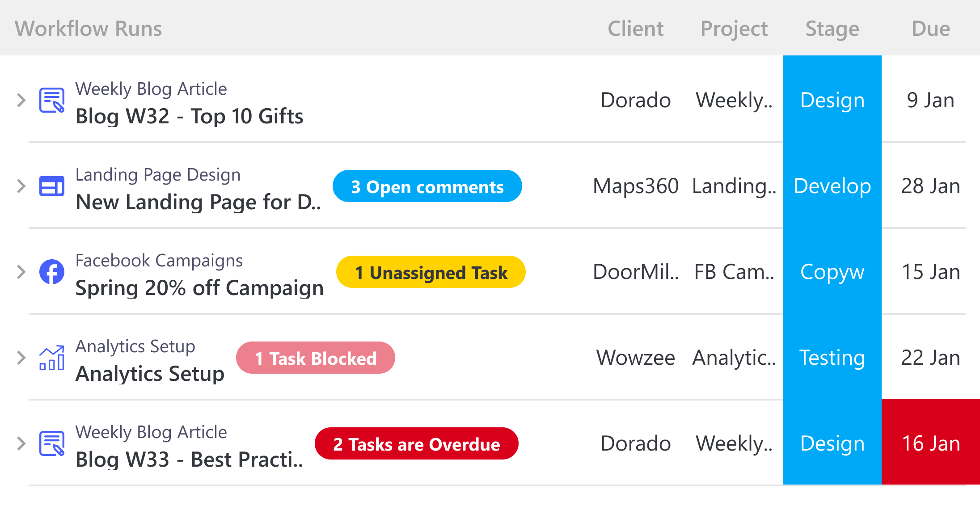Expand the Blog W32 Top 10 Gifts row
Image resolution: width=980 pixels, height=506 pixels.
pyautogui.click(x=21, y=100)
